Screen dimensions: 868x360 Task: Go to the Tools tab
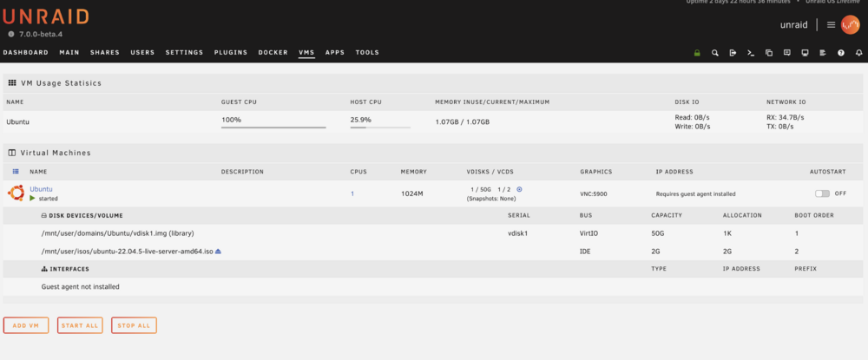tap(367, 53)
